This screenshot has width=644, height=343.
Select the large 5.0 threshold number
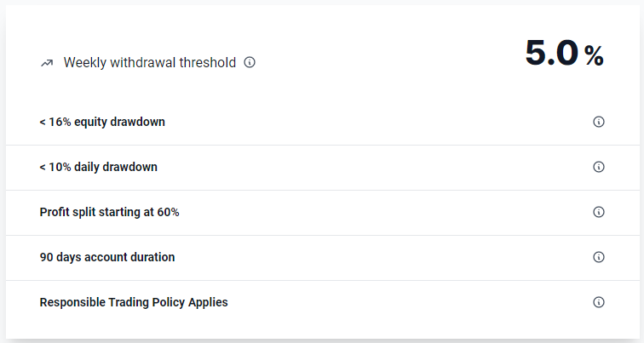[x=551, y=54]
